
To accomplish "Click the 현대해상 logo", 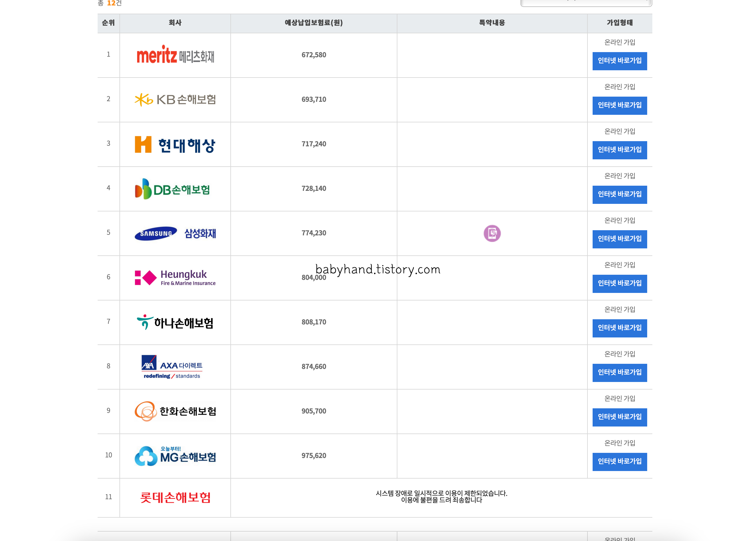I will point(175,144).
